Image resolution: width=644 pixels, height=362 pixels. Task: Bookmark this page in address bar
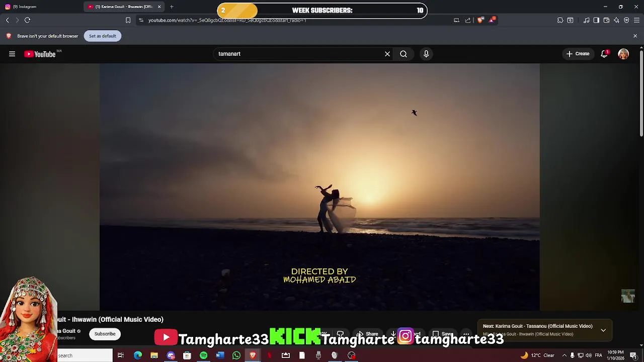click(x=128, y=20)
